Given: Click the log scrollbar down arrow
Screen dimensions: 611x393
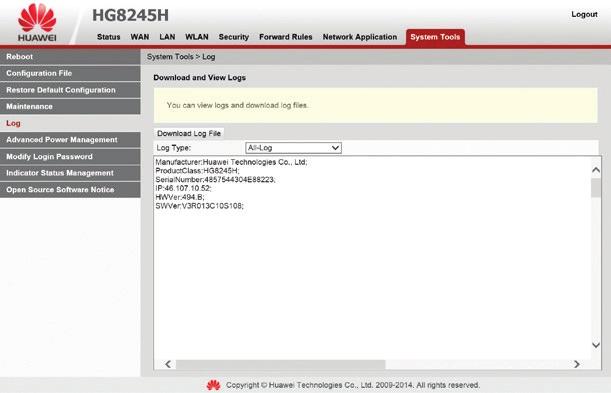Looking at the screenshot, I should click(x=596, y=345).
